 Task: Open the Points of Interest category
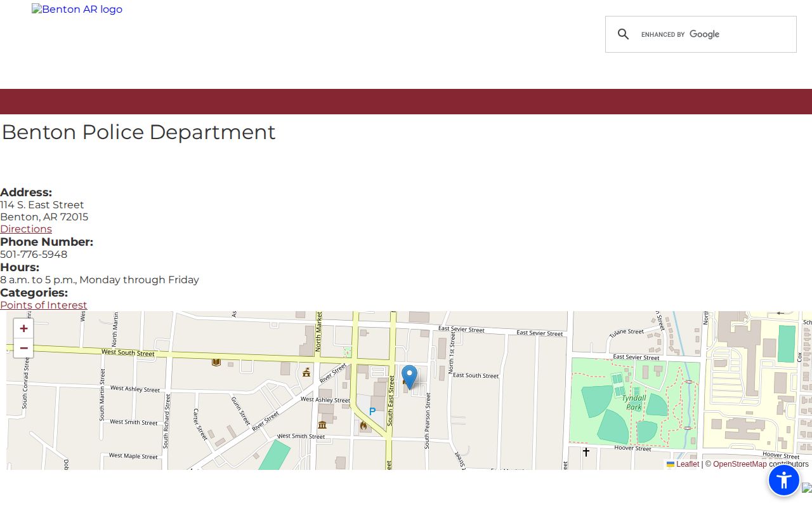tap(44, 305)
